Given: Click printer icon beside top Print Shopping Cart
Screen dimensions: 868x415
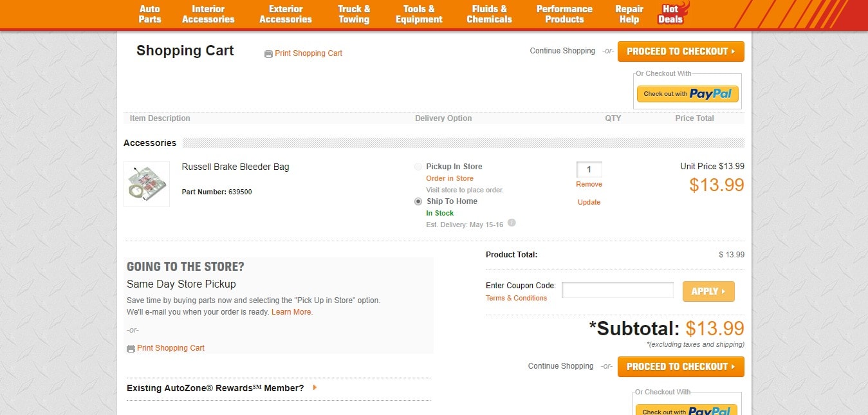Looking at the screenshot, I should (268, 54).
